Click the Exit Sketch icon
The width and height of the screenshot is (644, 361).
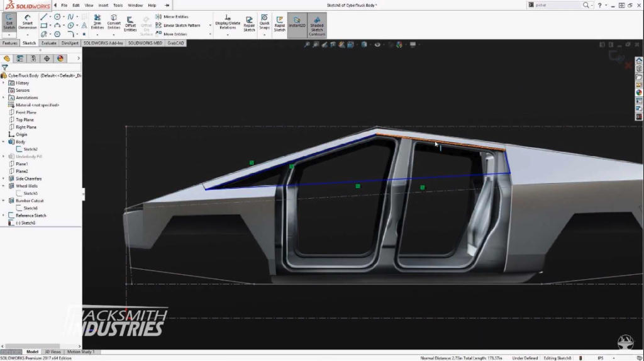point(9,21)
